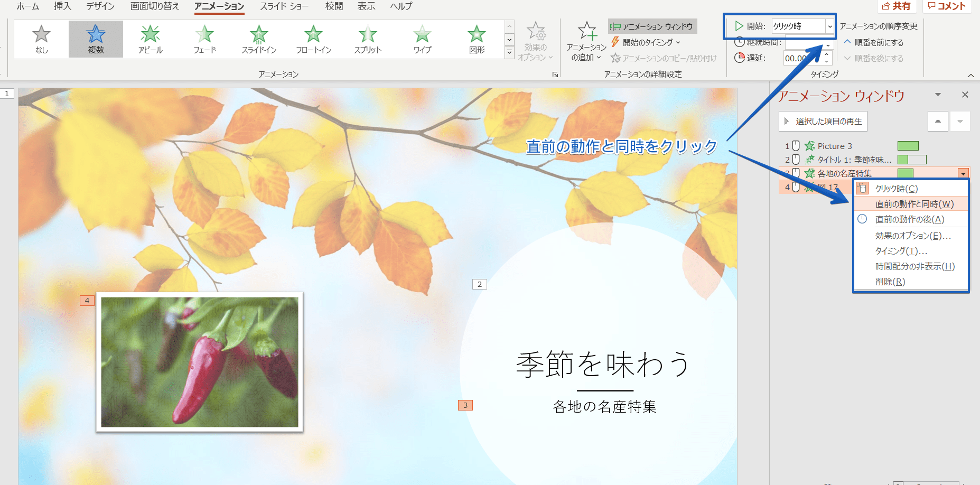Move animation up with the arrow button
This screenshot has height=485, width=980.
point(938,121)
